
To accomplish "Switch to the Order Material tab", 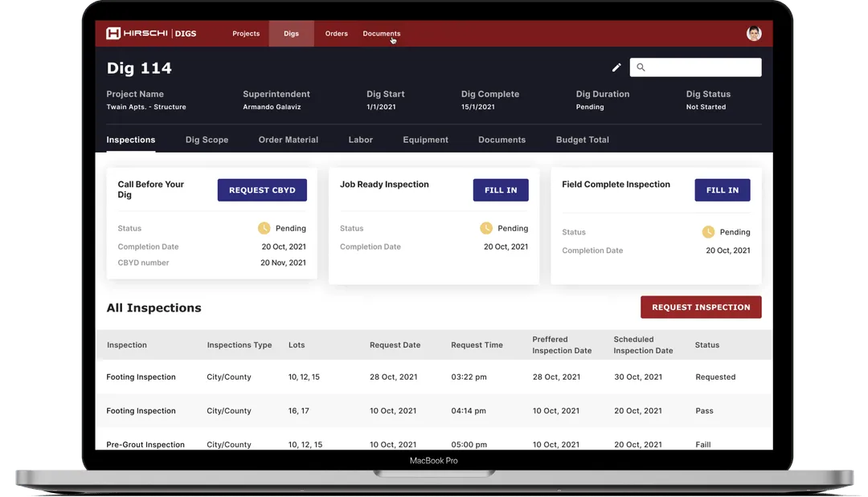I will (x=288, y=140).
